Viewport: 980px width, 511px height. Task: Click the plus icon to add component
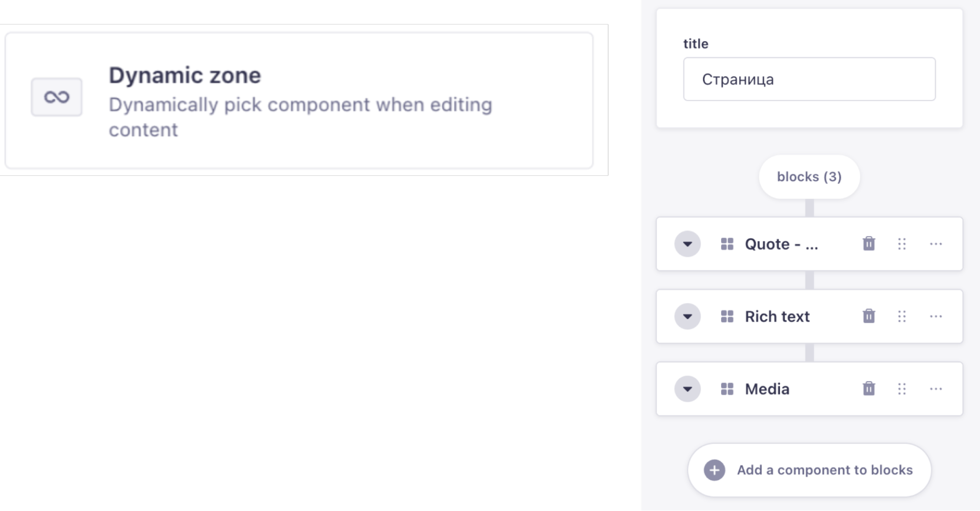click(x=714, y=470)
